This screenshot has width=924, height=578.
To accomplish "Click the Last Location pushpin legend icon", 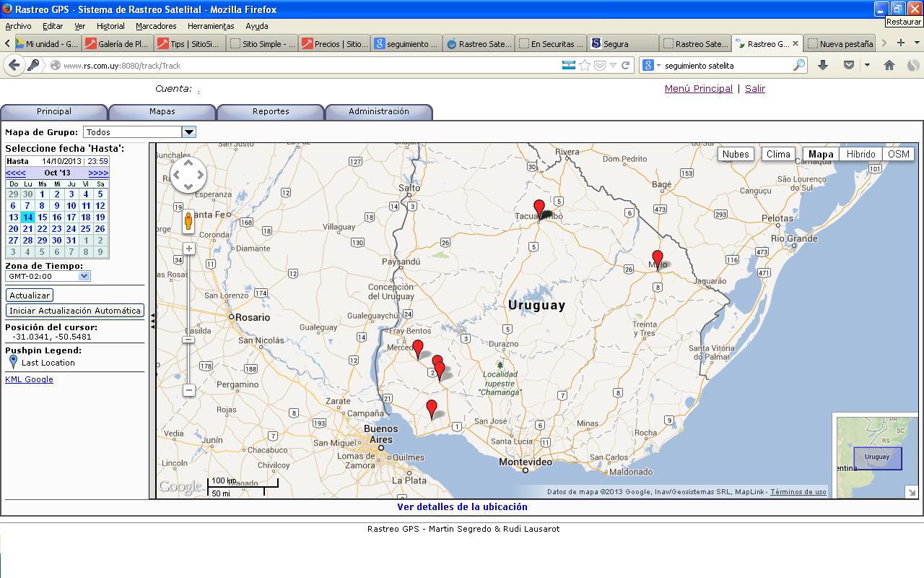I will pyautogui.click(x=13, y=362).
